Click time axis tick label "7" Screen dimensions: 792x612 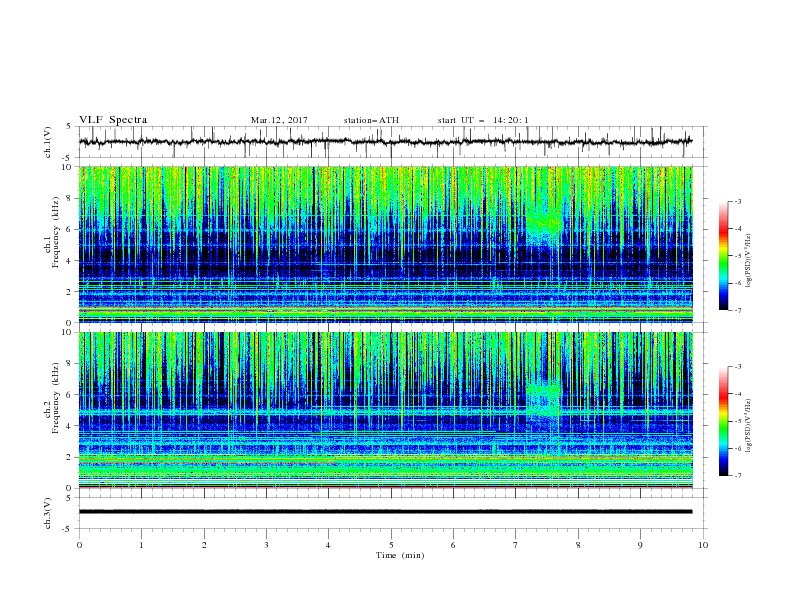point(516,545)
